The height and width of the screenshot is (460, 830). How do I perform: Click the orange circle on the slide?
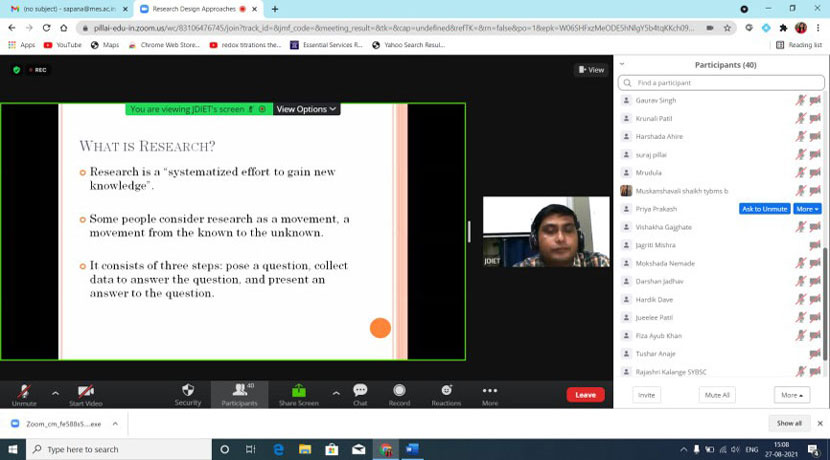(380, 328)
